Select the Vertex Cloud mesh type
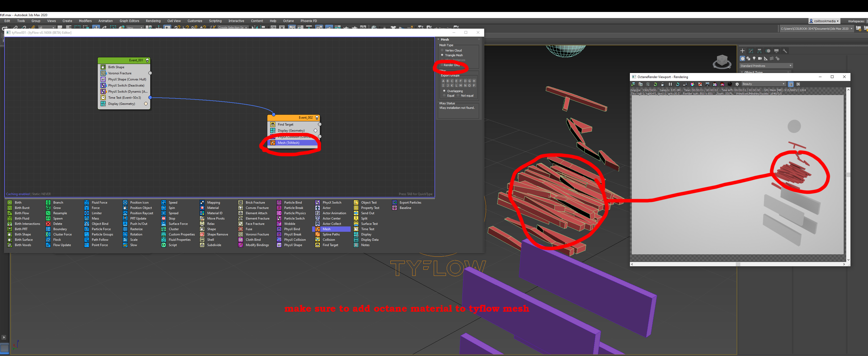Image resolution: width=868 pixels, height=356 pixels. coord(442,50)
